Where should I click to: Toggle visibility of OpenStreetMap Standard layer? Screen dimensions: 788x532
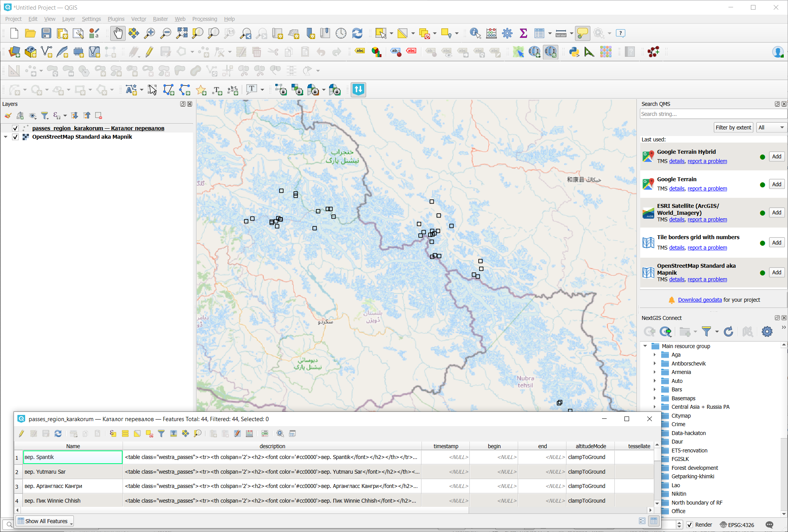pos(15,137)
